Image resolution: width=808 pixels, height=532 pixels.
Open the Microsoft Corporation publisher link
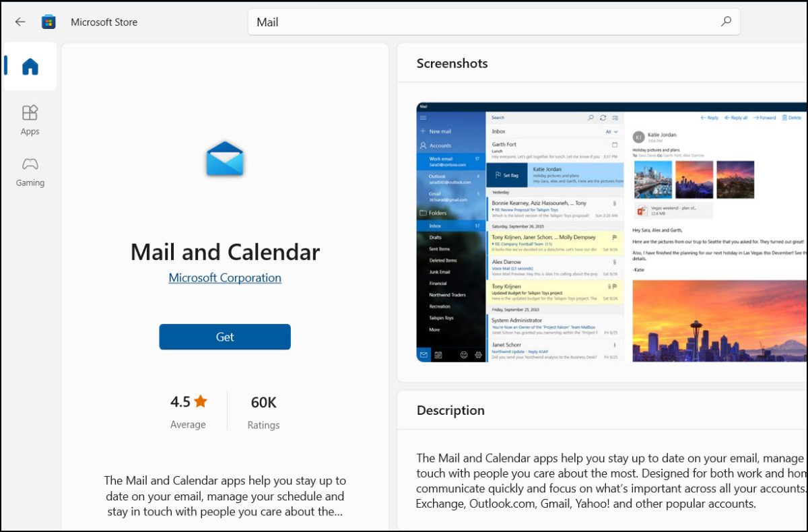tap(225, 277)
